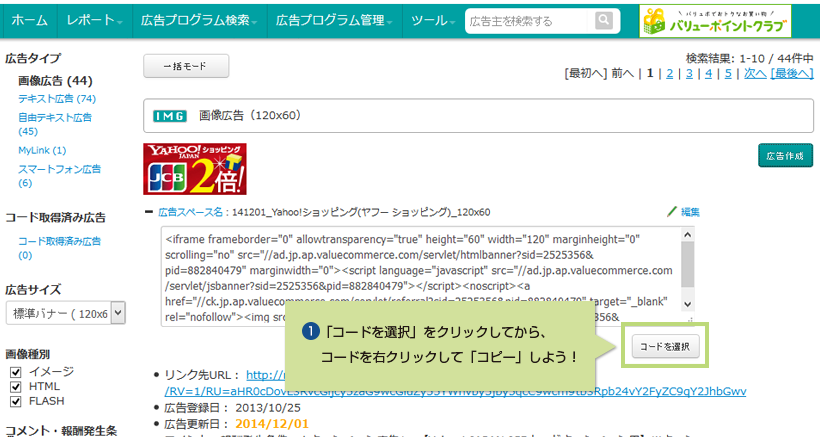
Task: Open the ツール menu
Action: click(x=434, y=20)
